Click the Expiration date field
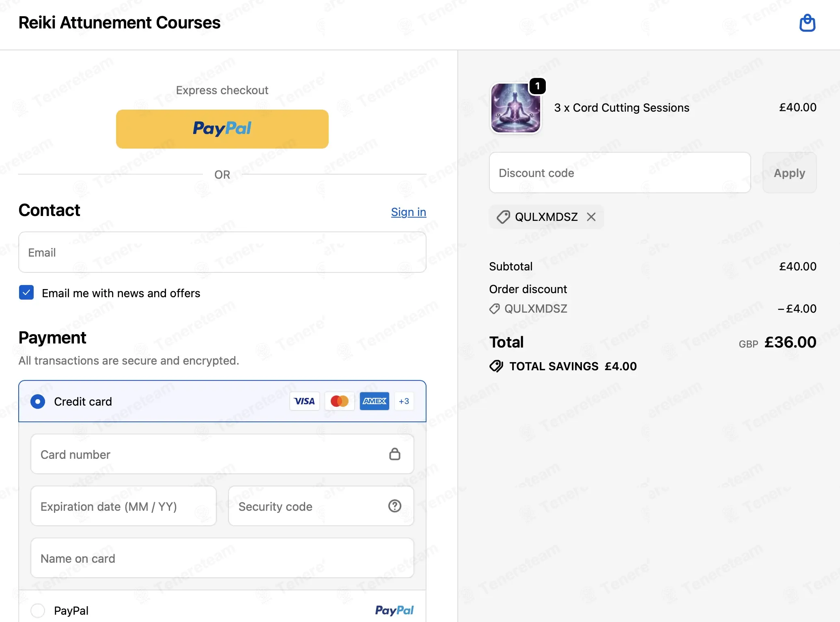840x622 pixels. (123, 506)
